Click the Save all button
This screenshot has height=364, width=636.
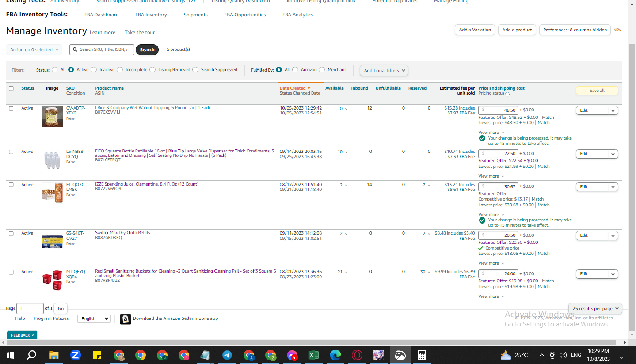click(597, 91)
